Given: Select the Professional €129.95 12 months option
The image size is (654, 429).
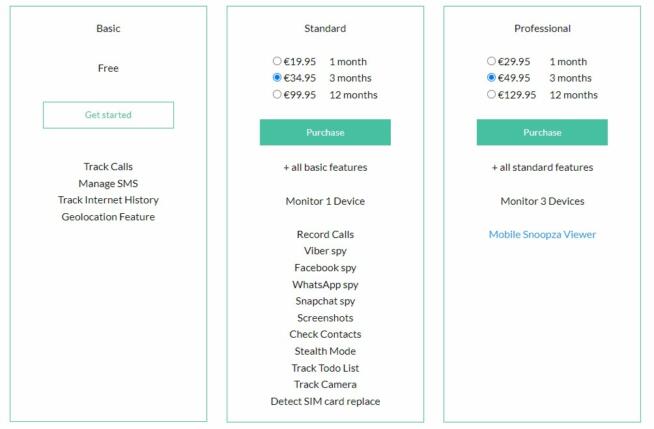Looking at the screenshot, I should point(491,94).
